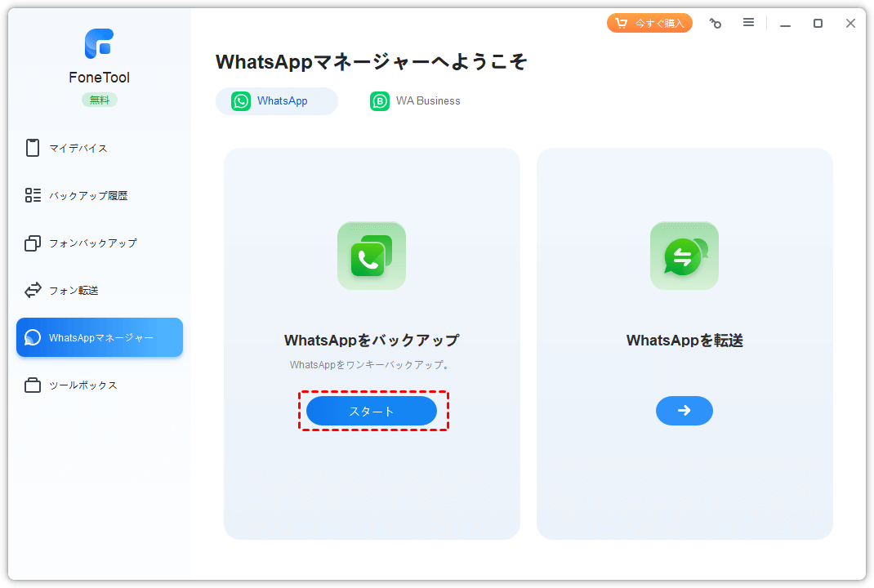Close the FoneTool window
Image resolution: width=874 pixels, height=588 pixels.
pos(850,24)
